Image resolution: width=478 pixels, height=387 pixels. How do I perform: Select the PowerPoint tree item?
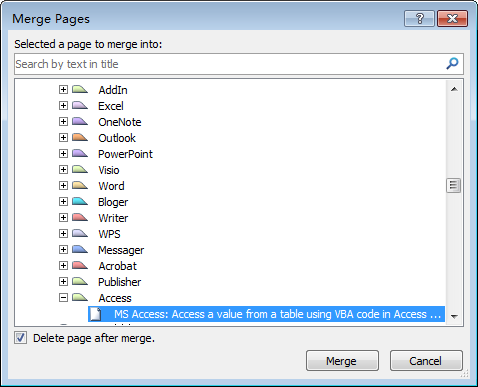point(125,154)
